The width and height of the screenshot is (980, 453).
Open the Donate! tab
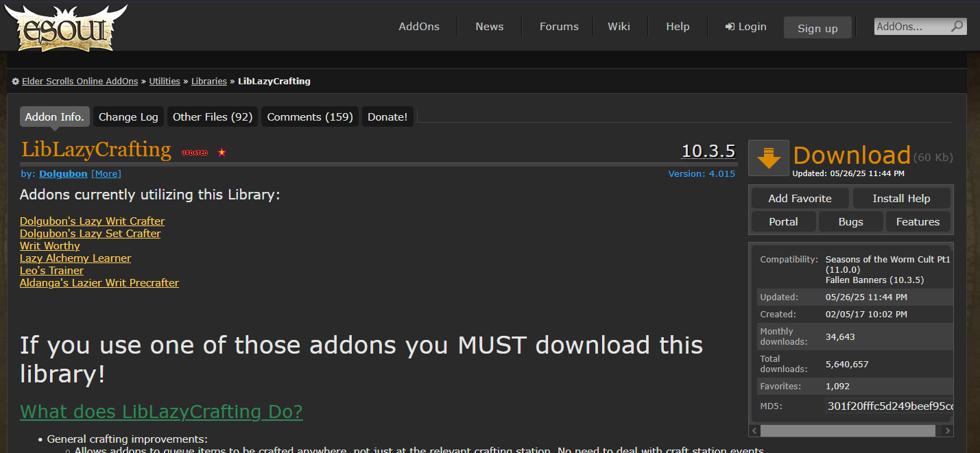pos(387,117)
